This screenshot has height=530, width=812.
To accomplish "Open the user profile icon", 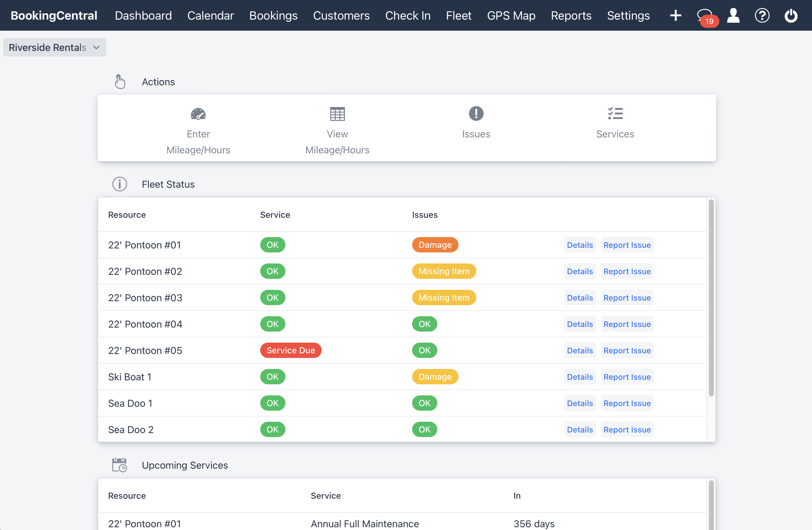I will tap(733, 15).
